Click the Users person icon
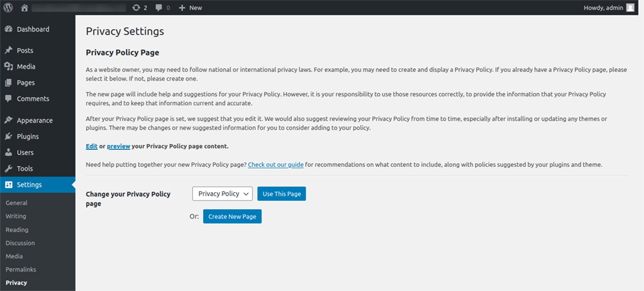 pyautogui.click(x=8, y=152)
